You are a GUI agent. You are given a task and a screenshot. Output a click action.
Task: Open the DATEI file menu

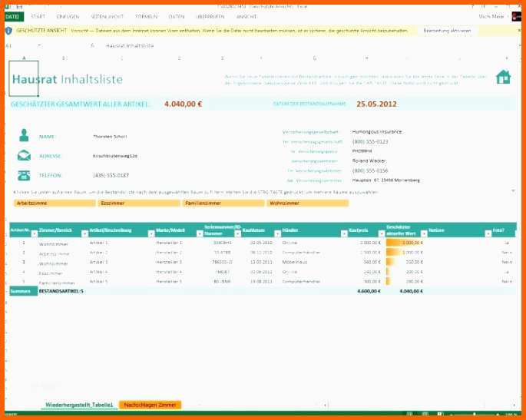pos(12,16)
